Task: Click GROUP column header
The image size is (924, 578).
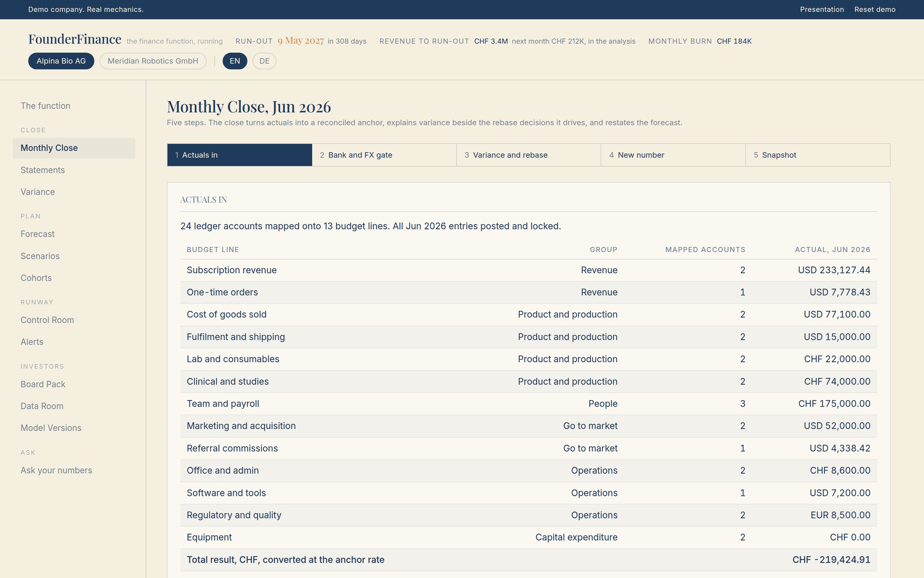Action: (603, 250)
